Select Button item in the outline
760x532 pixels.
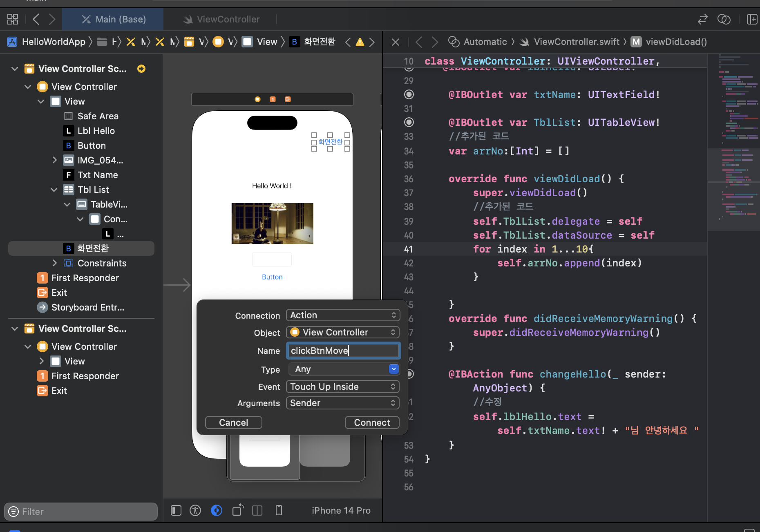92,145
